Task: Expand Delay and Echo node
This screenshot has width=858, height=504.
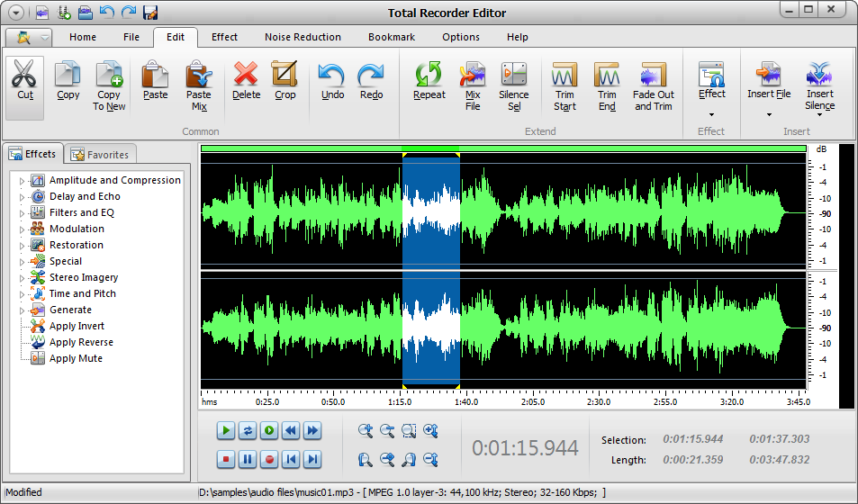Action: [x=22, y=197]
